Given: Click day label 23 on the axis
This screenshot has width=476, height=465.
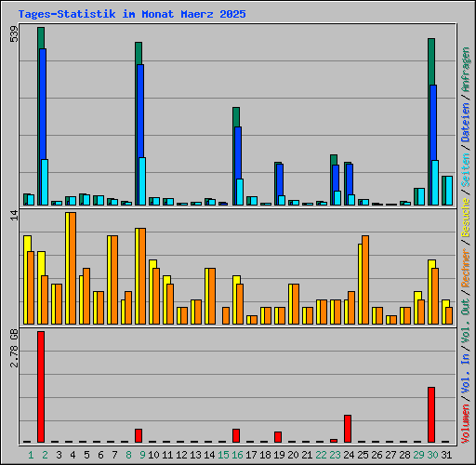Looking at the screenshot, I should coord(335,455).
